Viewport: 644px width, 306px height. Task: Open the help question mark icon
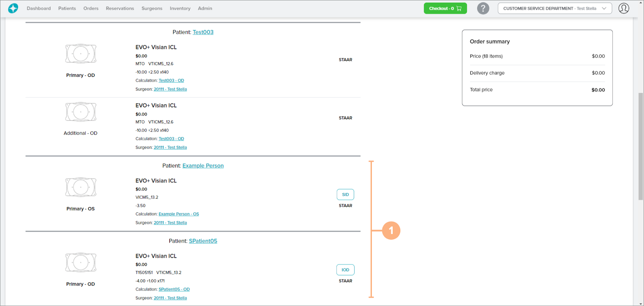point(483,8)
